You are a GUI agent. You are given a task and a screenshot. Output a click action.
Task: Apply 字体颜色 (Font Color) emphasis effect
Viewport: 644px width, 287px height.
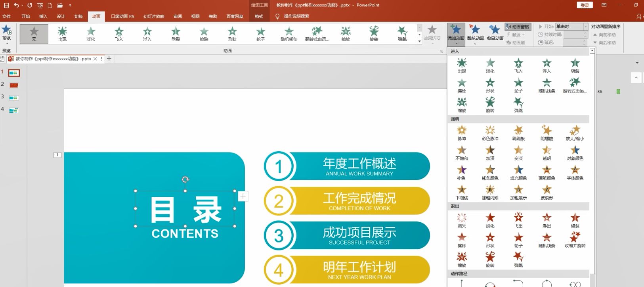pyautogui.click(x=575, y=173)
